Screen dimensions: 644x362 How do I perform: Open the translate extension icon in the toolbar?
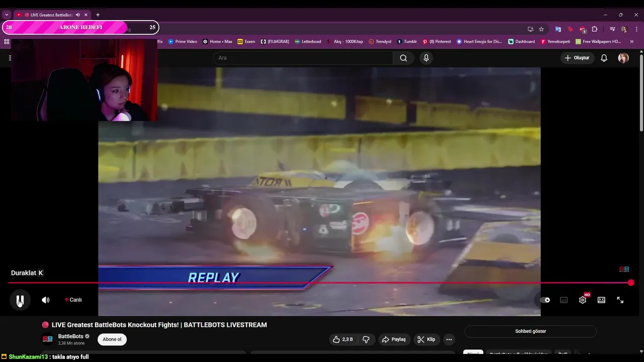558,29
